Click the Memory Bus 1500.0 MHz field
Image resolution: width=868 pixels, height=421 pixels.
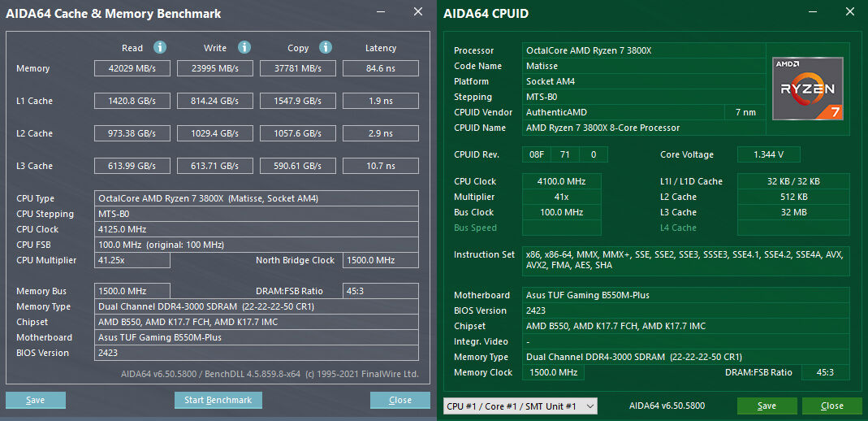coord(132,292)
